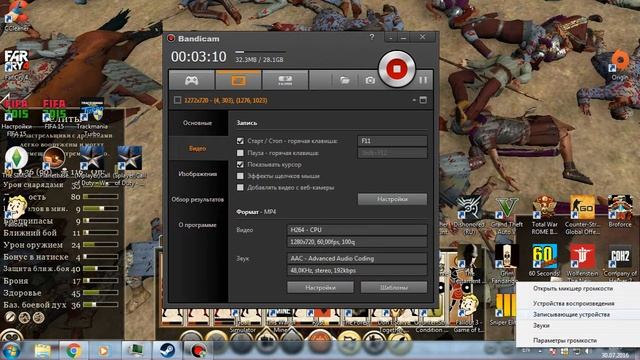Screen dimensions: 640x360
Task: Open the Видео settings tab
Action: pos(198,149)
